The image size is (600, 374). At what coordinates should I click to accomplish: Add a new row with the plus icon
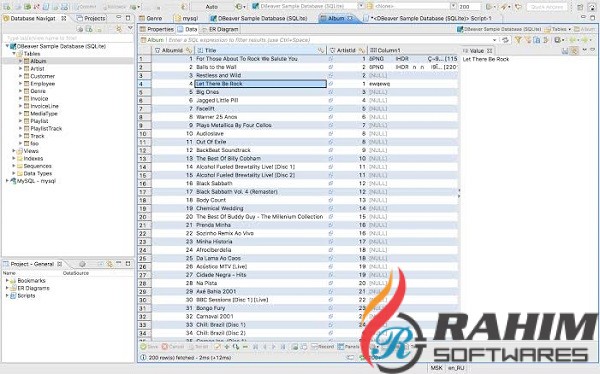(x=227, y=347)
